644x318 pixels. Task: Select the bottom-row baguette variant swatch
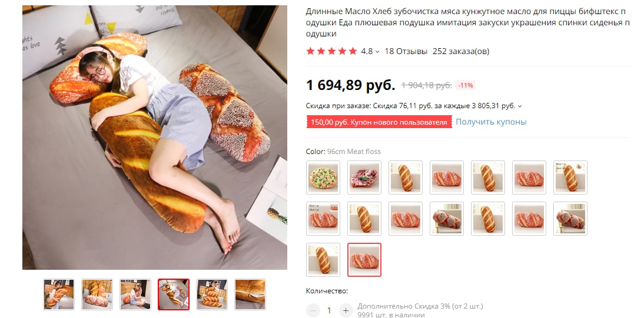pos(323,260)
